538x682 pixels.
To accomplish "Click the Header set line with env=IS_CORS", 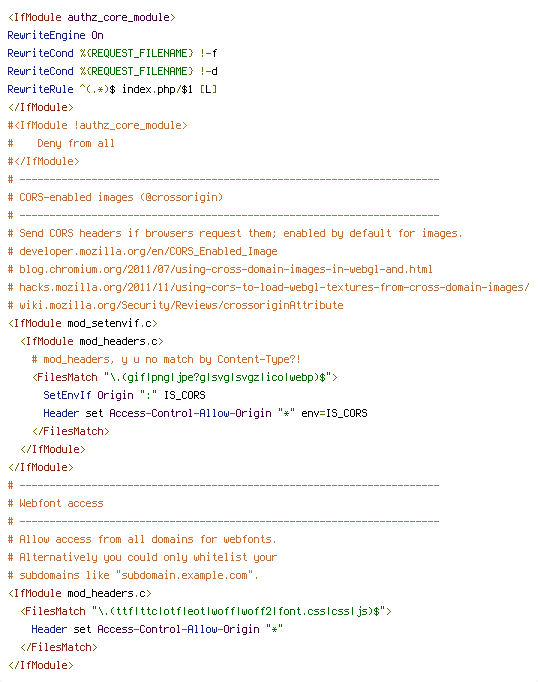I will [x=205, y=413].
